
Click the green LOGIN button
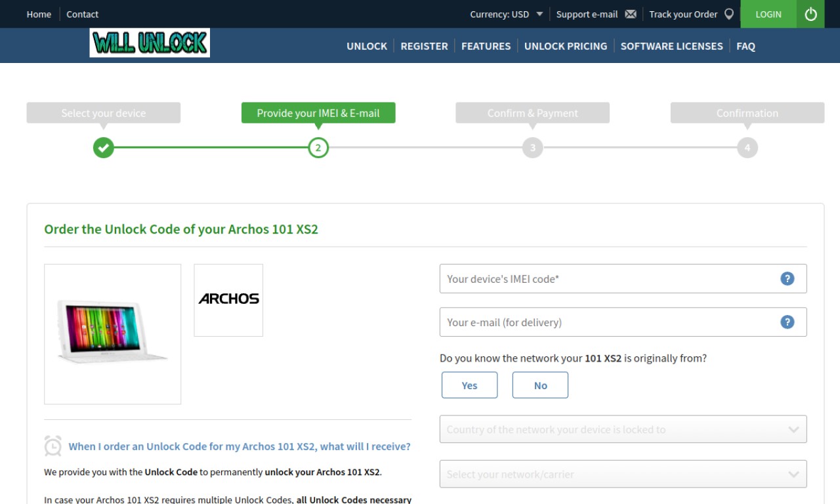coord(768,14)
